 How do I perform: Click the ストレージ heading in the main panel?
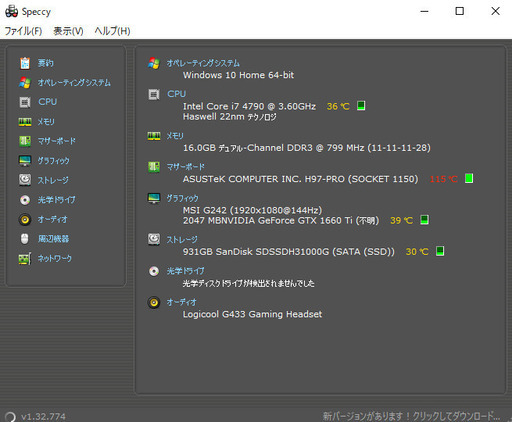coord(182,239)
